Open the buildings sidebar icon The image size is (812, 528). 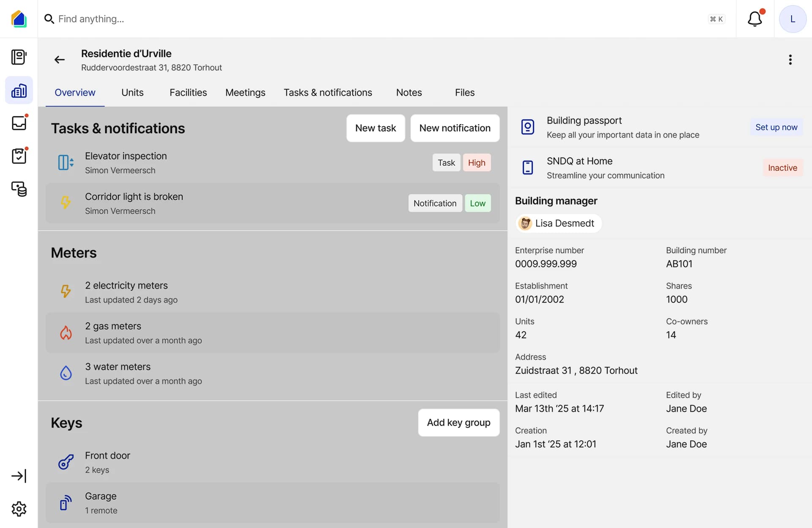coord(19,91)
